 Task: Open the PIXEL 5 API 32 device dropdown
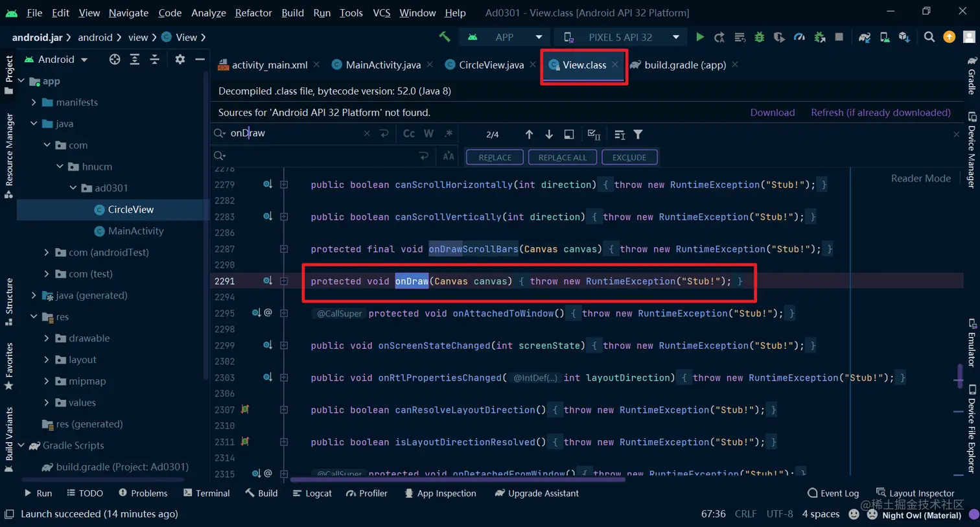pyautogui.click(x=621, y=37)
